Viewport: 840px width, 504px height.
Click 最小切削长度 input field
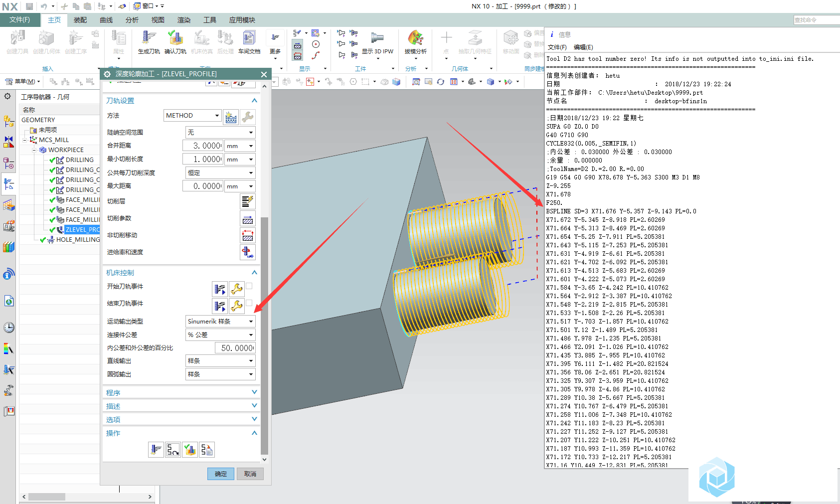202,160
